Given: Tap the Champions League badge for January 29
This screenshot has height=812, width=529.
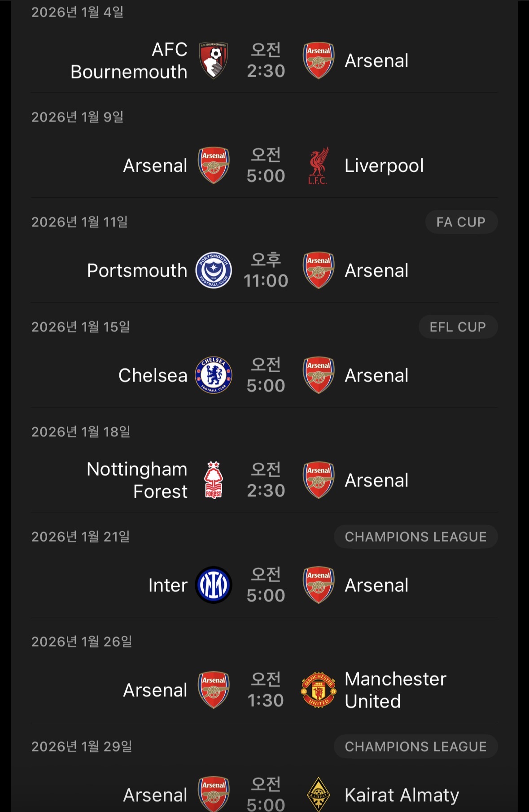Looking at the screenshot, I should point(415,747).
